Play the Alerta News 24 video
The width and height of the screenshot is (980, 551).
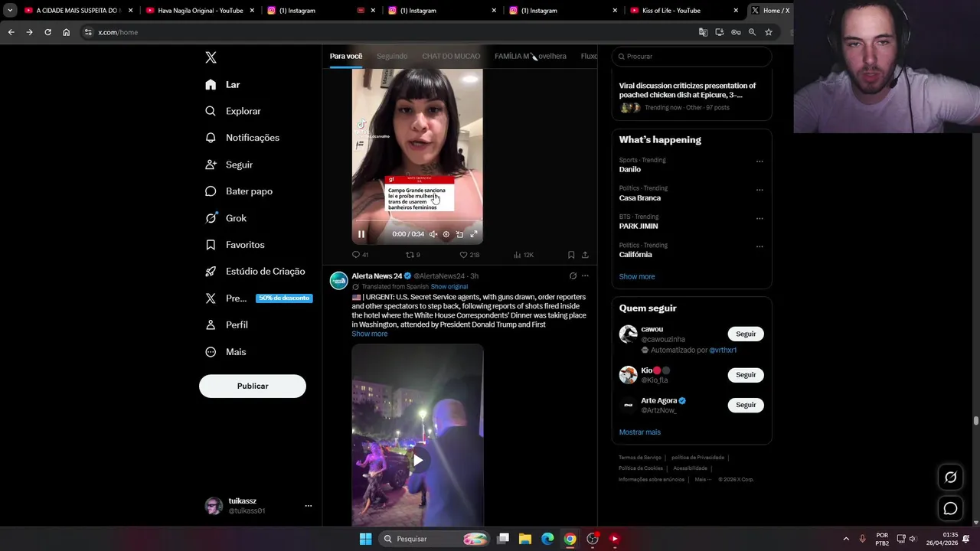[417, 460]
